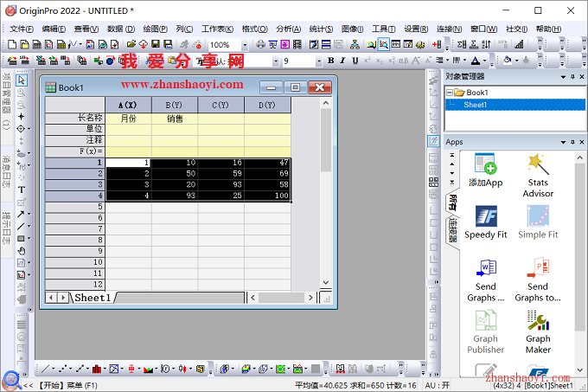Pin the Apps panel
This screenshot has height=392, width=588.
click(x=572, y=142)
